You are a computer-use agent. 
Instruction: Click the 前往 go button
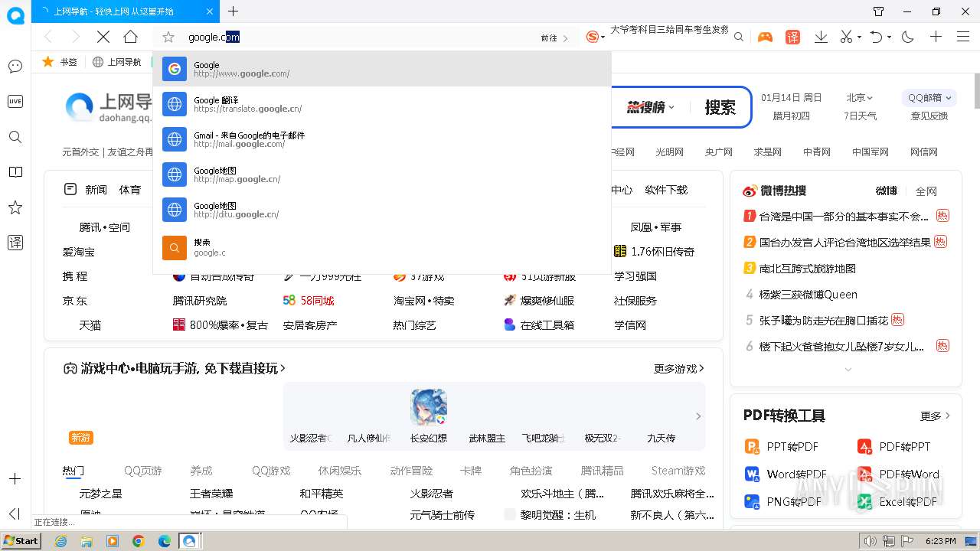554,37
